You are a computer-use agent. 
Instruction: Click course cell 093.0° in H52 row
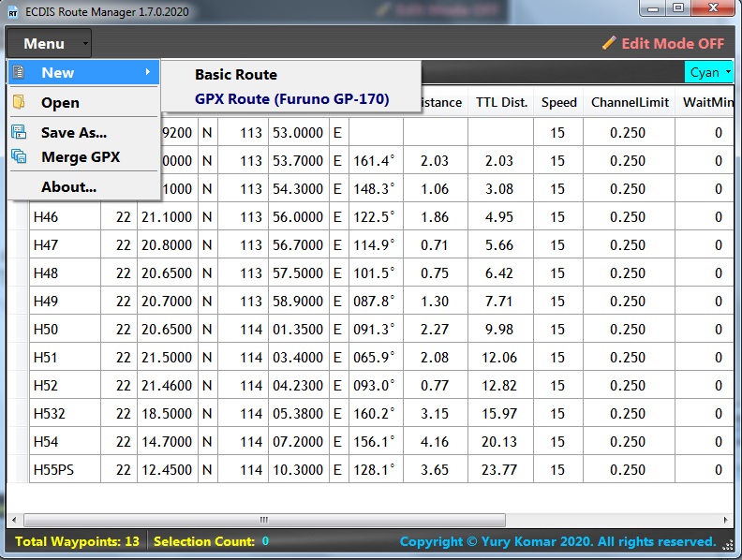click(376, 386)
